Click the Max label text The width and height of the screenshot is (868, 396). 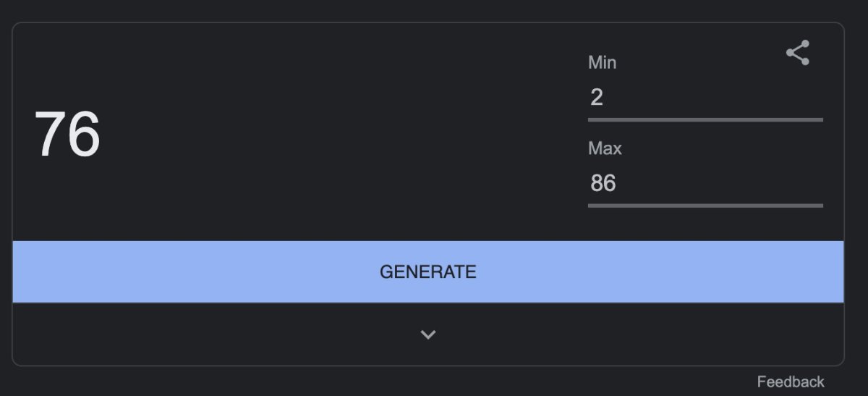click(x=605, y=148)
